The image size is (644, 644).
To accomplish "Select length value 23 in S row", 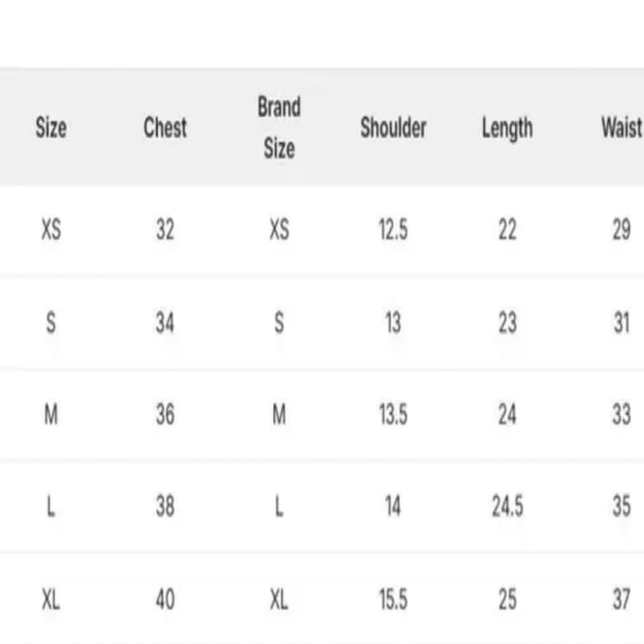I will [507, 322].
